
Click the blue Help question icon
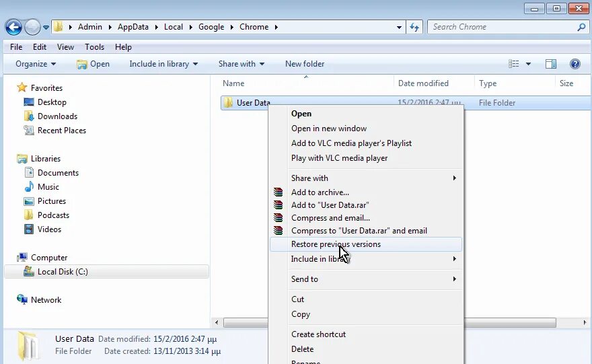tap(575, 64)
